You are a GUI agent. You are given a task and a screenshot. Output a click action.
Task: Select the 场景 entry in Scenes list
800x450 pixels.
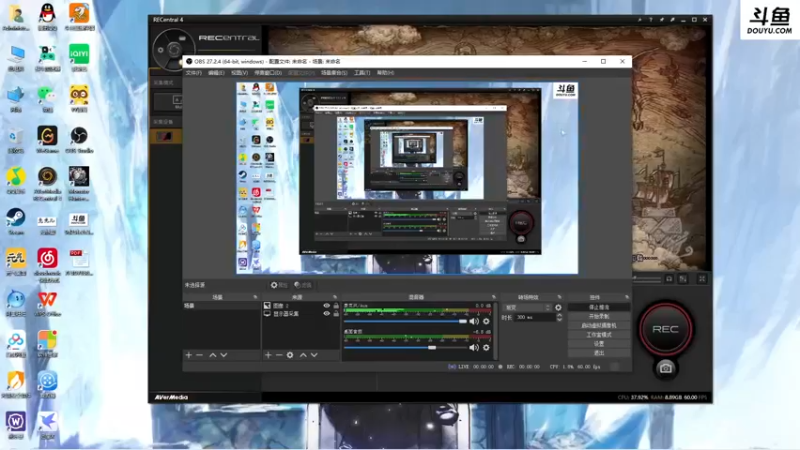(221, 306)
